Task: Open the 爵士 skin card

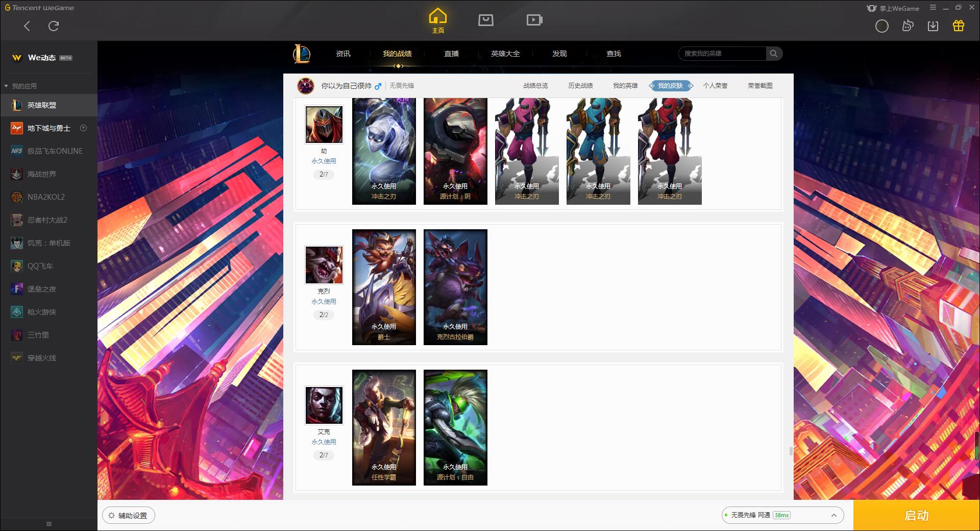Action: [x=384, y=287]
